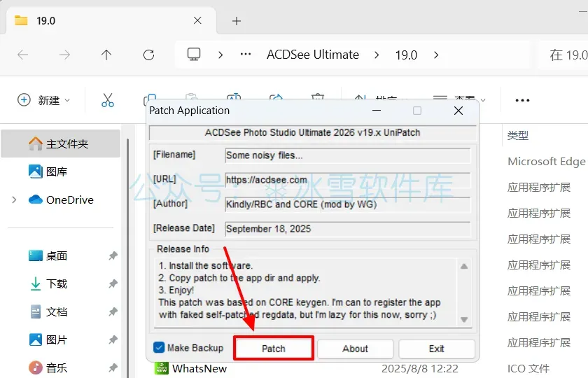
Task: Click ACDSee Ultimate breadcrumb
Action: pyautogui.click(x=313, y=55)
